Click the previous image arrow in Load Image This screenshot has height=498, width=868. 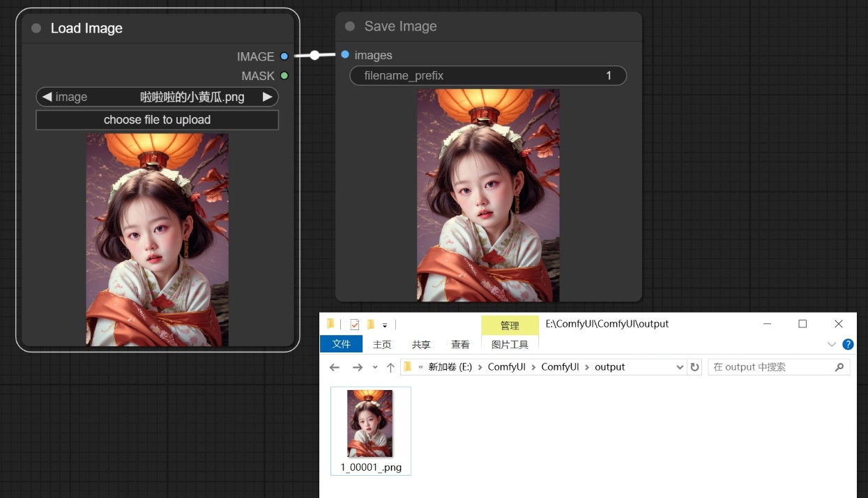pyautogui.click(x=47, y=97)
